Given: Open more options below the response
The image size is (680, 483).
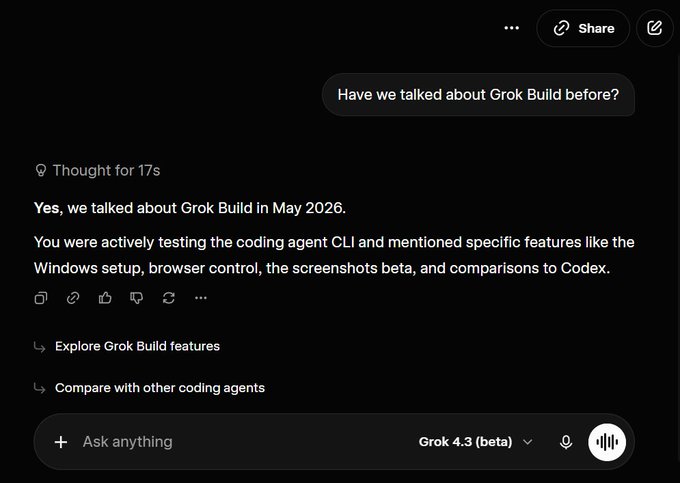Looking at the screenshot, I should coord(201,298).
